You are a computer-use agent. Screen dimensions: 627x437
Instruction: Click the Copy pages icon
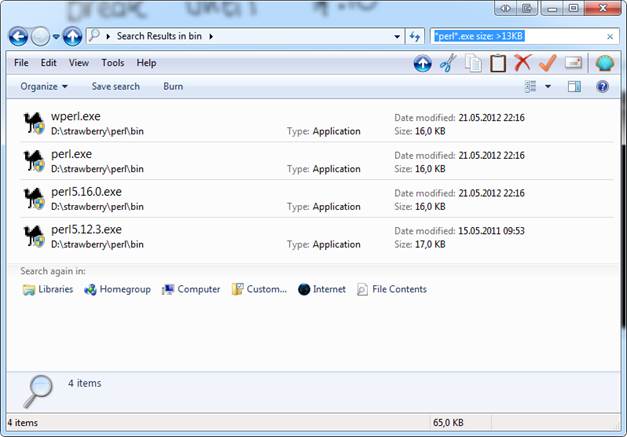pyautogui.click(x=473, y=63)
